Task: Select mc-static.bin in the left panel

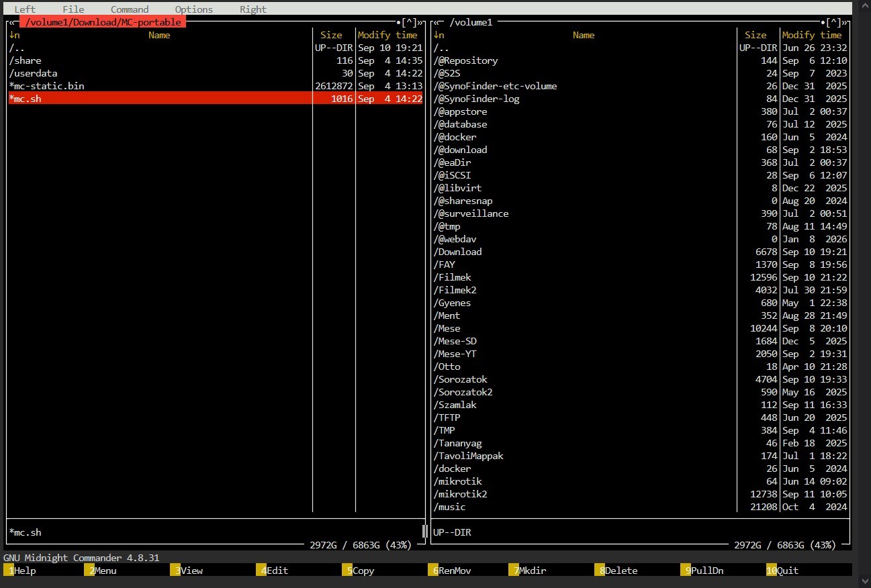Action: click(216, 86)
